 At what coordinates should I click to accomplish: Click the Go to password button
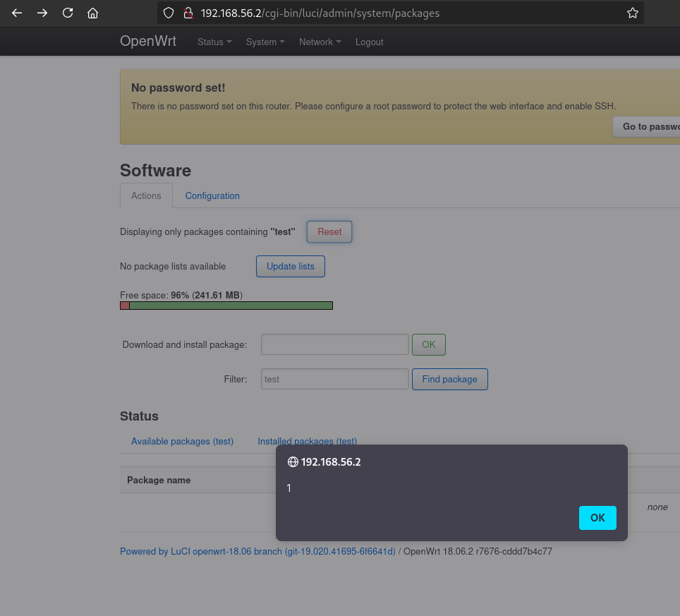[646, 127]
